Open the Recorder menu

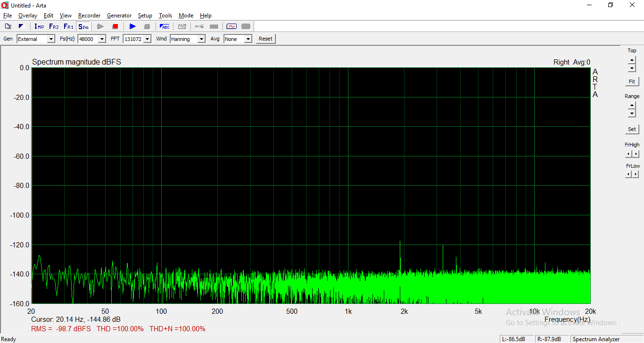tap(89, 16)
